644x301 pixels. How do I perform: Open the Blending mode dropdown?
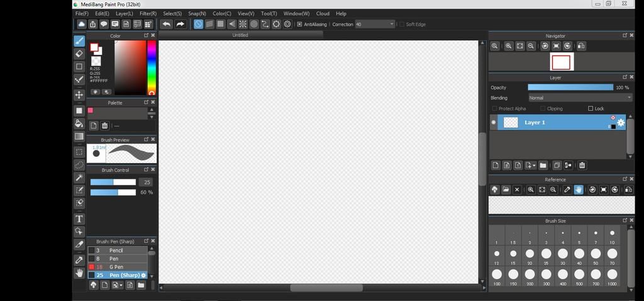coord(580,98)
